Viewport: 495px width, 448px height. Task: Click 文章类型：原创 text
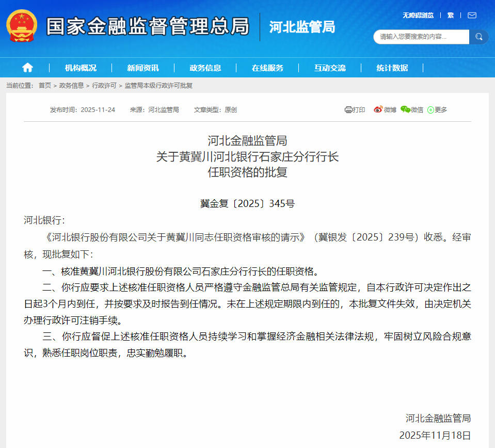click(x=215, y=109)
